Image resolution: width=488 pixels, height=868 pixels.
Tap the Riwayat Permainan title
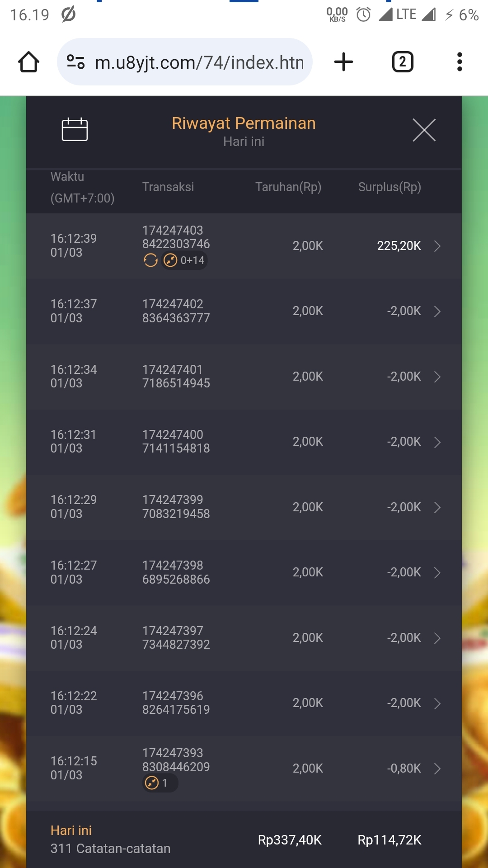point(244,123)
